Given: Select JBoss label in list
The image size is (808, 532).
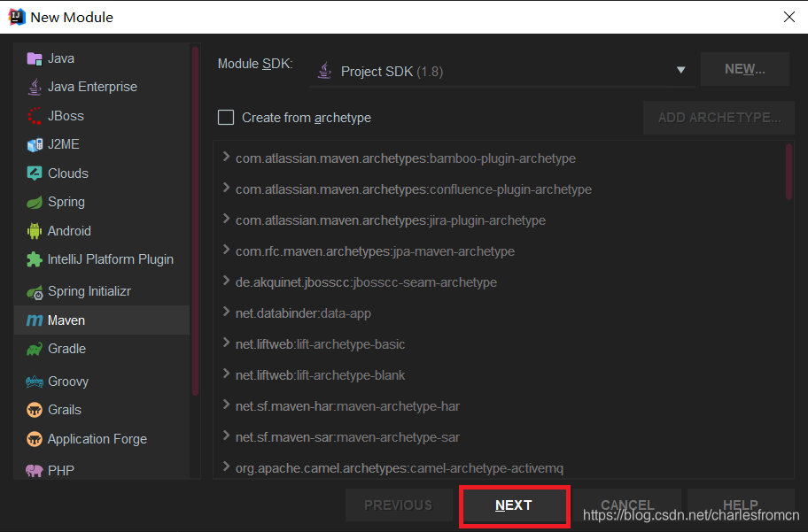Looking at the screenshot, I should point(66,116).
